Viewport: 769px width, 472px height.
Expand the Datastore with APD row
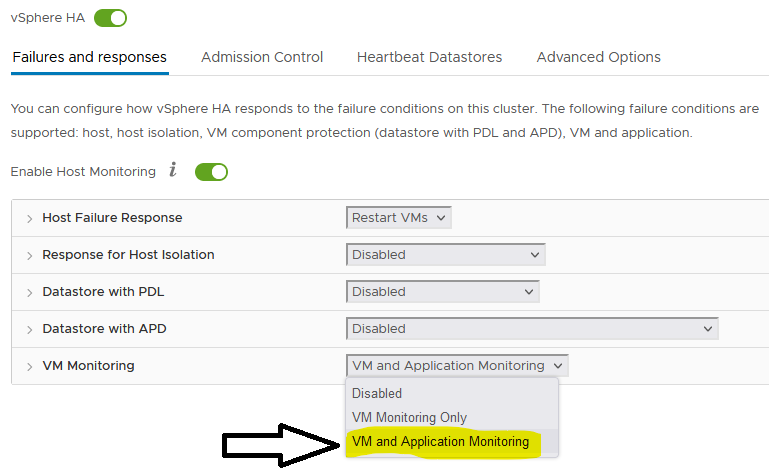29,330
